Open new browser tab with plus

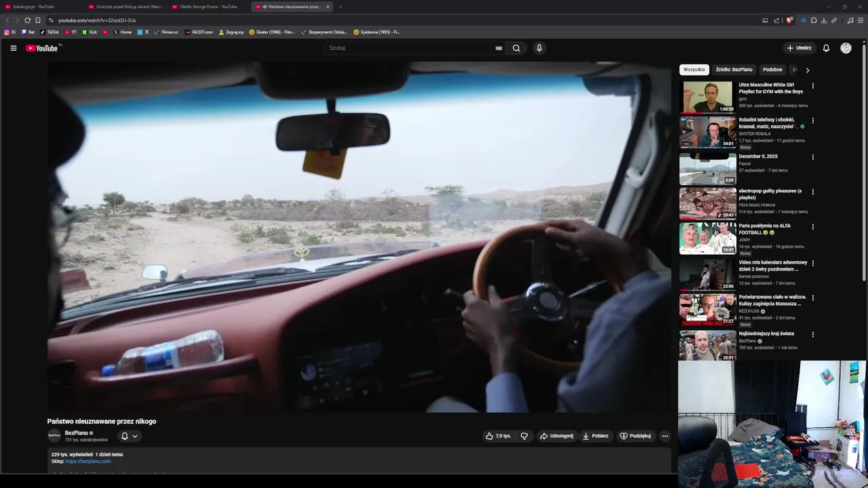point(340,7)
